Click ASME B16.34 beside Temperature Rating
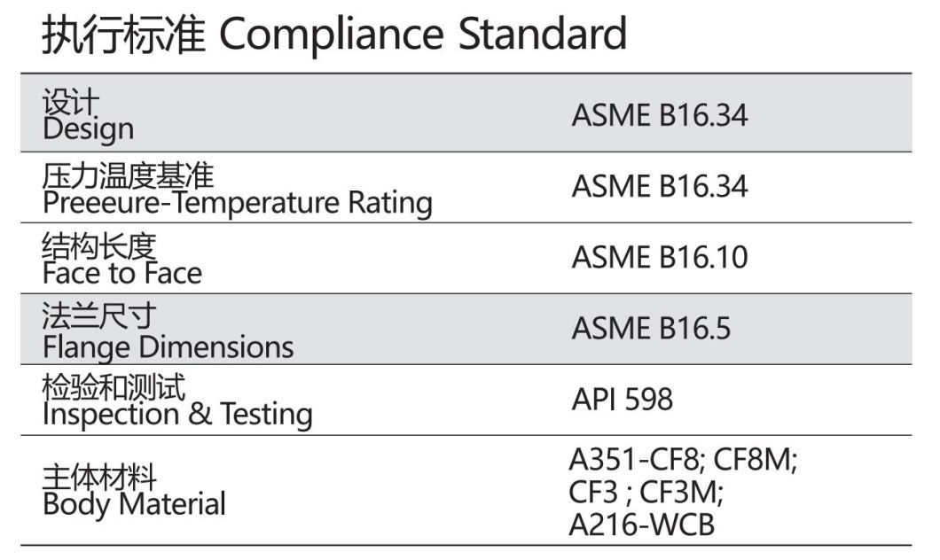940x560 pixels. coord(660,186)
